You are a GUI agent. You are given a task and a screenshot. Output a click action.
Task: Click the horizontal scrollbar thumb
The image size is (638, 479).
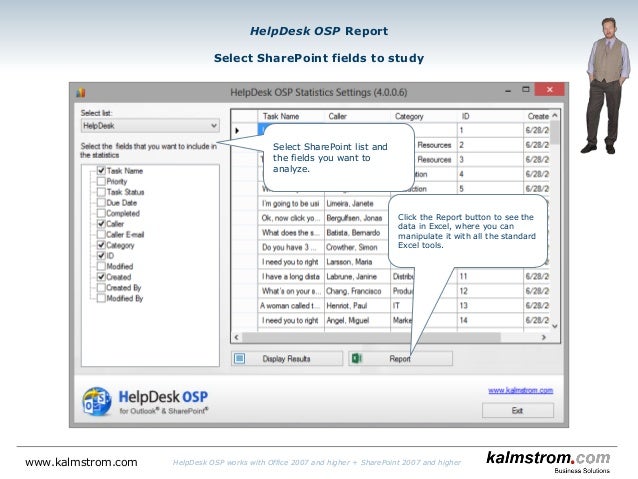tap(371, 337)
